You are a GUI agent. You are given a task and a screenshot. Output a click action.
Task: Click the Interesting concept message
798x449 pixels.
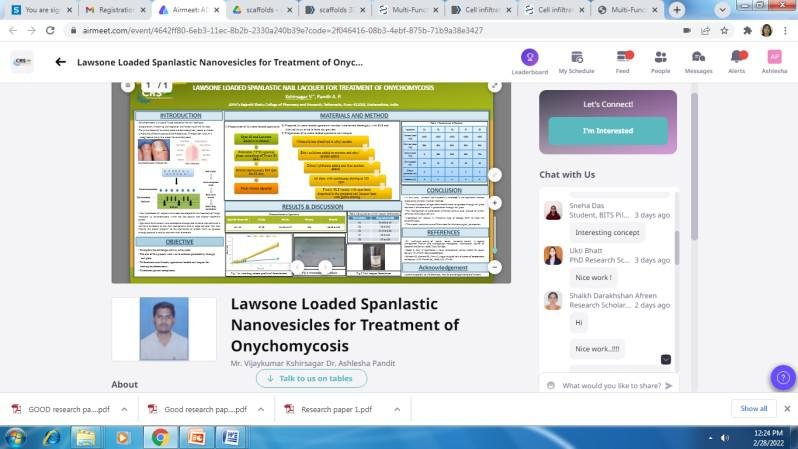pos(607,232)
